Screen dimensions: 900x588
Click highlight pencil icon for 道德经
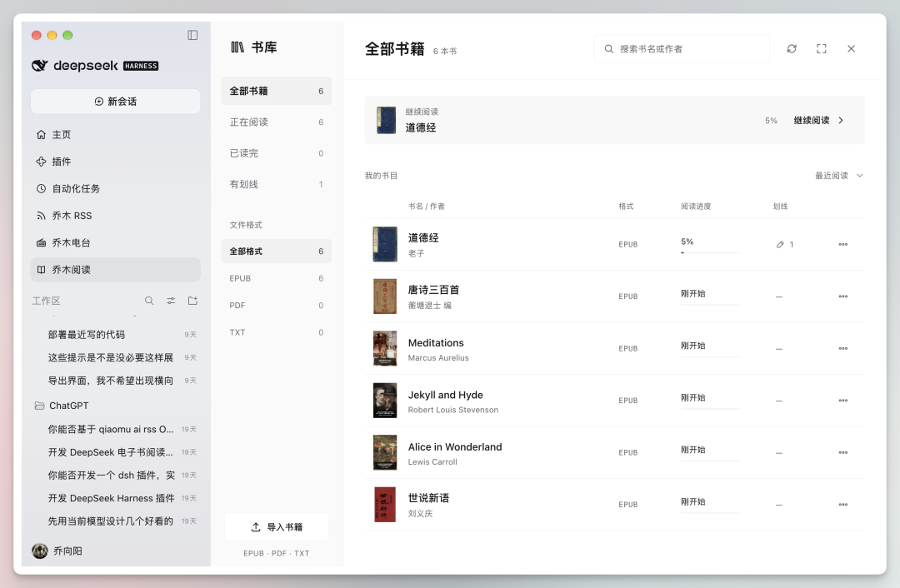tap(780, 244)
